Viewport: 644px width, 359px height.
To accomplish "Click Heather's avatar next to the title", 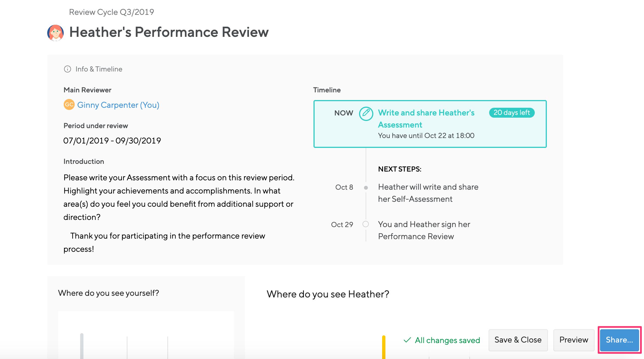I will (55, 33).
